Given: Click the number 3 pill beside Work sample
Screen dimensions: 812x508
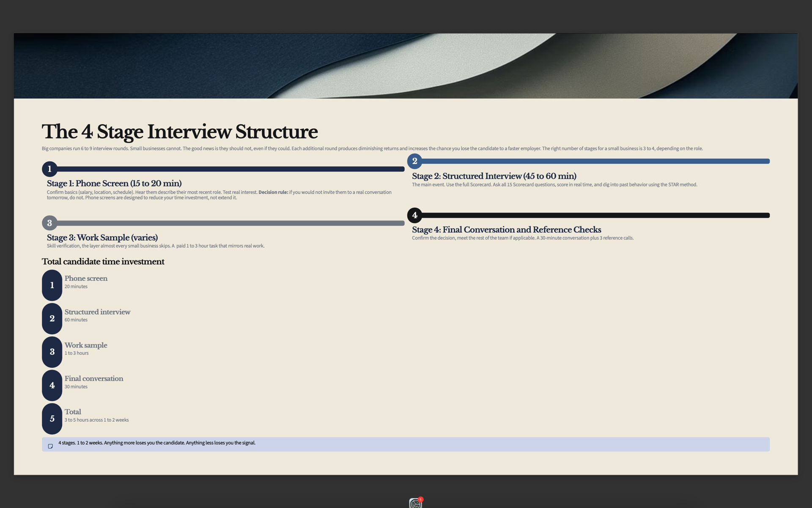Looking at the screenshot, I should (x=52, y=352).
